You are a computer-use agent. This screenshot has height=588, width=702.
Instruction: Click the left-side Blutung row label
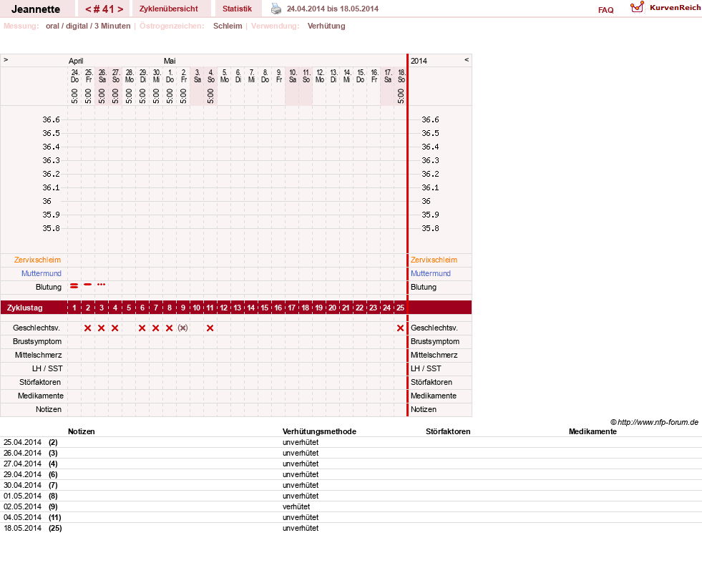49,288
